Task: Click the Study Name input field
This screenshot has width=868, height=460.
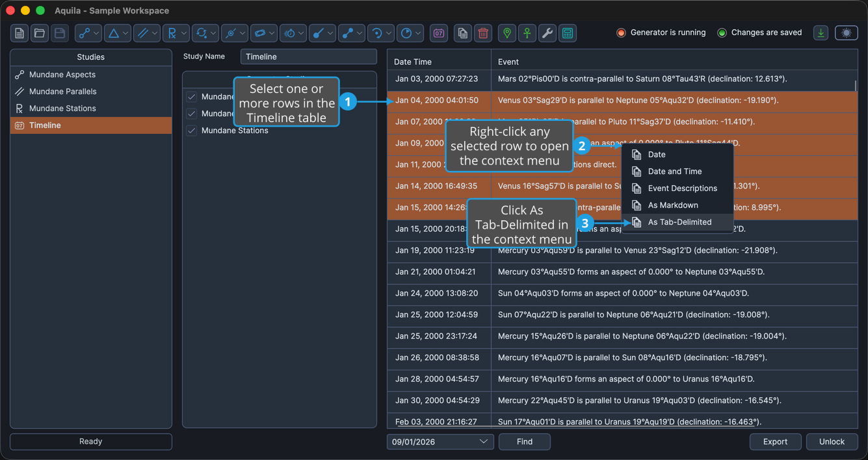Action: [309, 57]
